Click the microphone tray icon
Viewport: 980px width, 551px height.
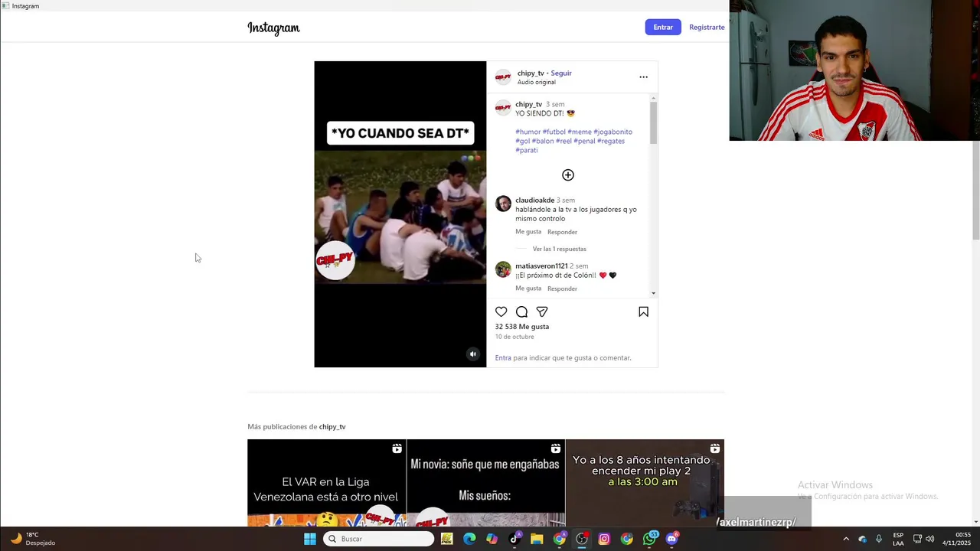(x=879, y=539)
